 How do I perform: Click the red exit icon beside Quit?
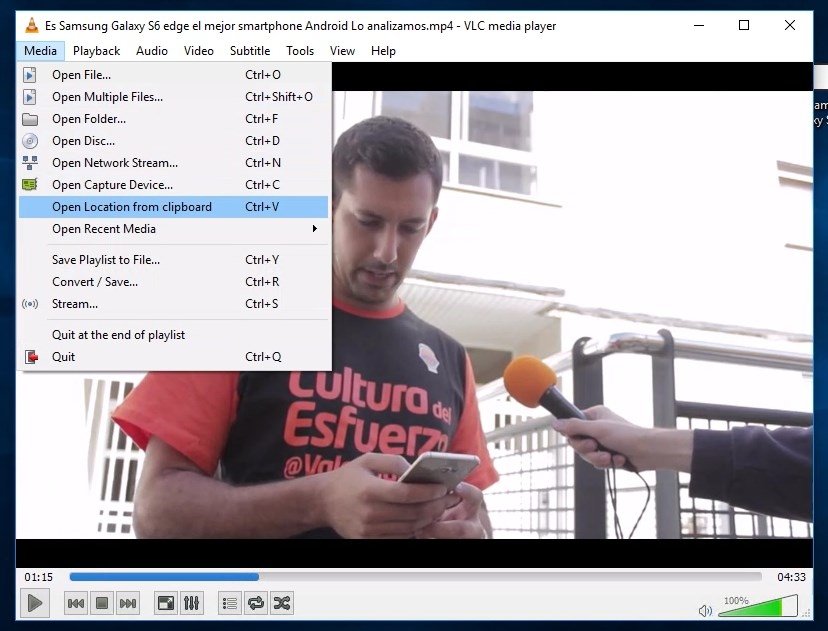coord(31,357)
